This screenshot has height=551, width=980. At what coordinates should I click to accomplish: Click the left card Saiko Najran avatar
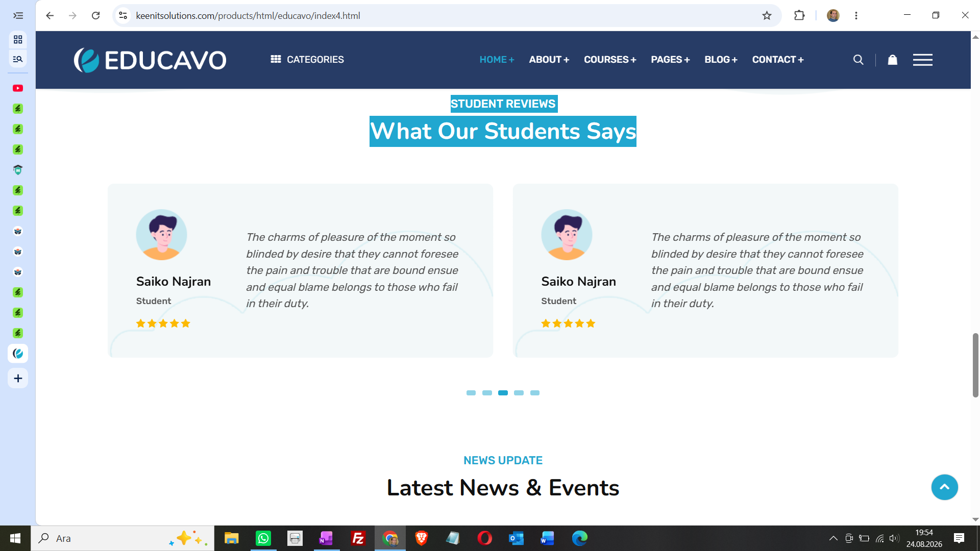point(161,235)
